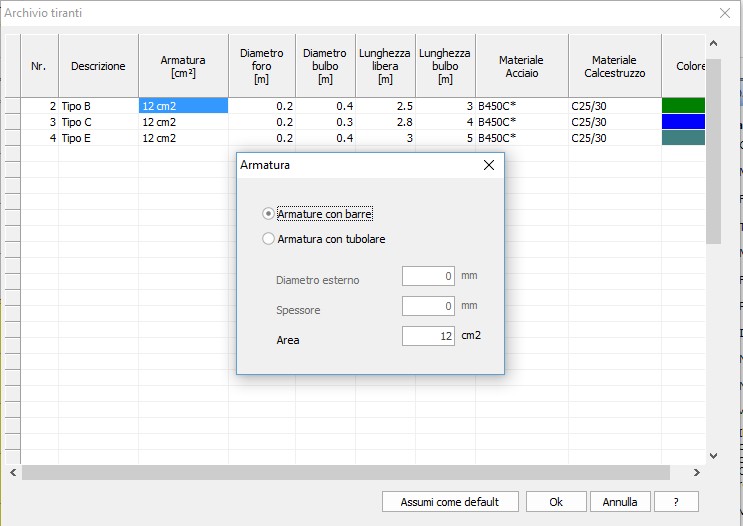Click the Spessore input field

pyautogui.click(x=429, y=306)
